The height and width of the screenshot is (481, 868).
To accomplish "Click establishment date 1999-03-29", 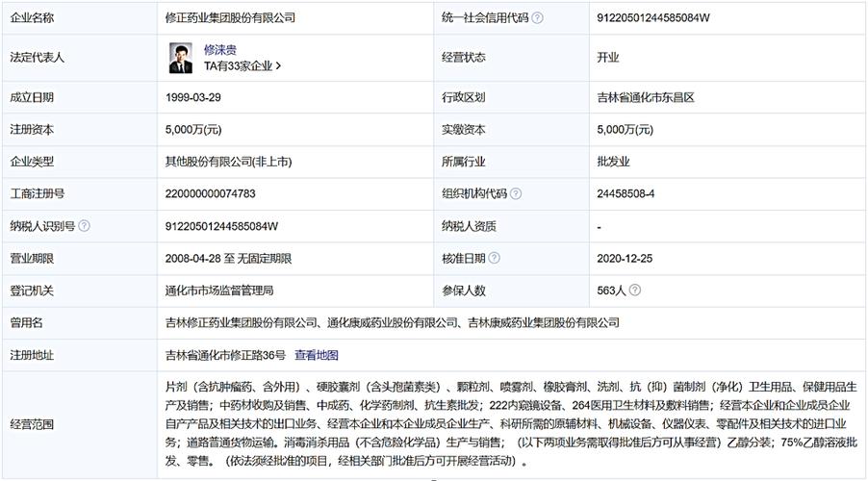I will pos(192,97).
